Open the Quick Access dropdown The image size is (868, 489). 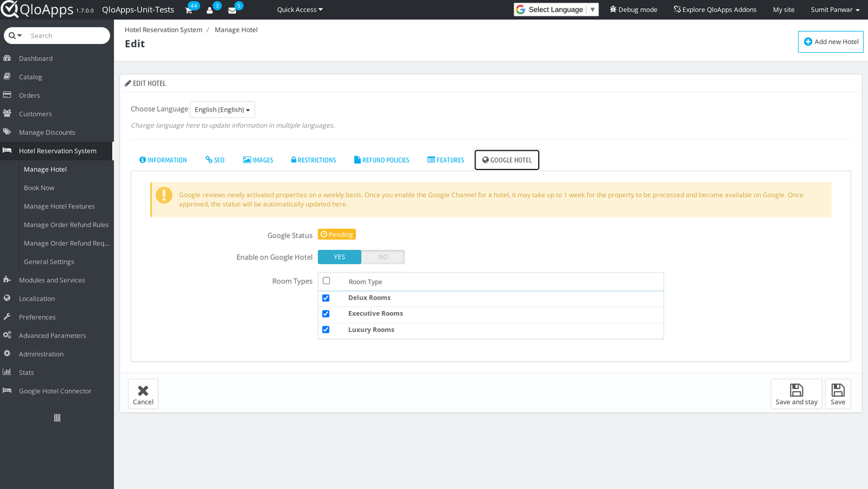300,10
